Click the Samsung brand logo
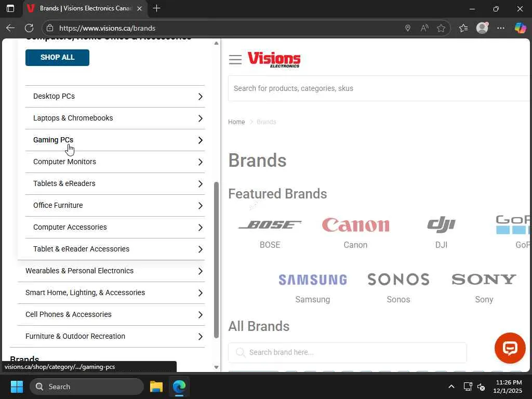Viewport: 532px width, 399px height. tap(312, 280)
